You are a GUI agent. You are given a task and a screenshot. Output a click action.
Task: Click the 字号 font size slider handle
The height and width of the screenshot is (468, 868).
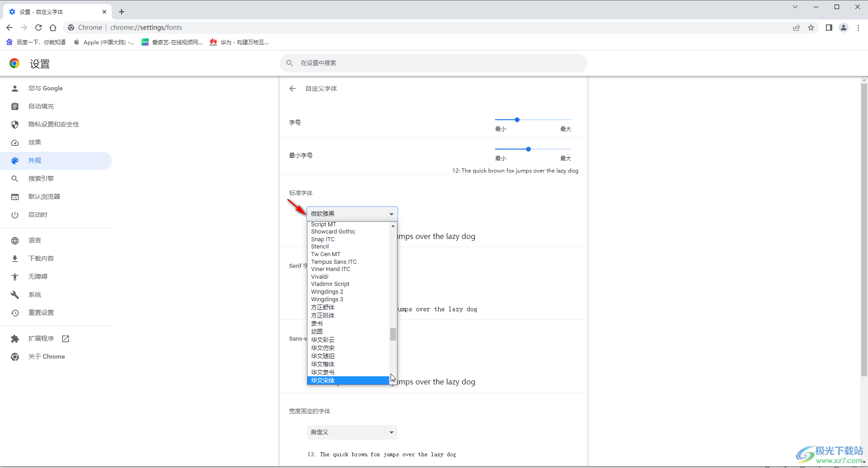click(x=517, y=120)
